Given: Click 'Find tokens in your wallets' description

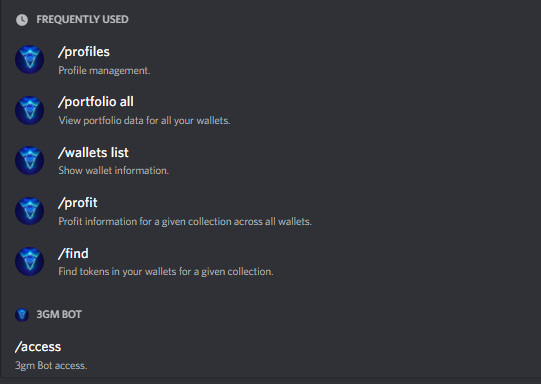Looking at the screenshot, I should point(166,272).
